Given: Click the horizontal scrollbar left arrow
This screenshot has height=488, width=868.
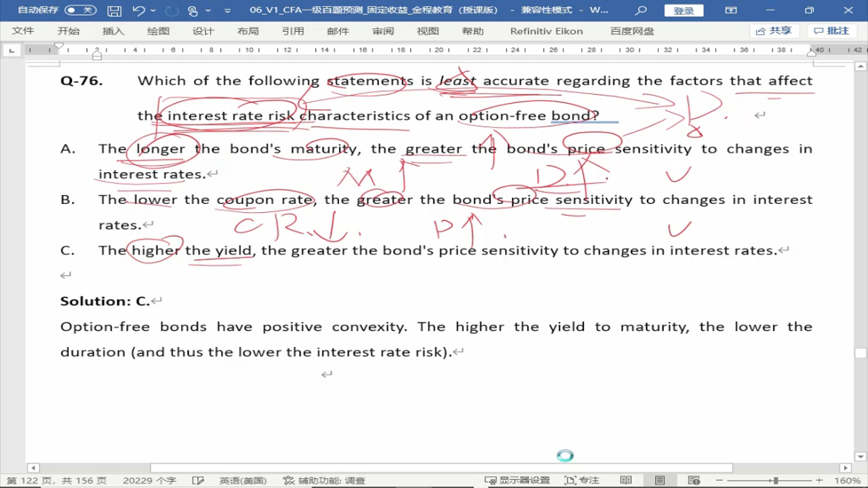Looking at the screenshot, I should pyautogui.click(x=33, y=468).
